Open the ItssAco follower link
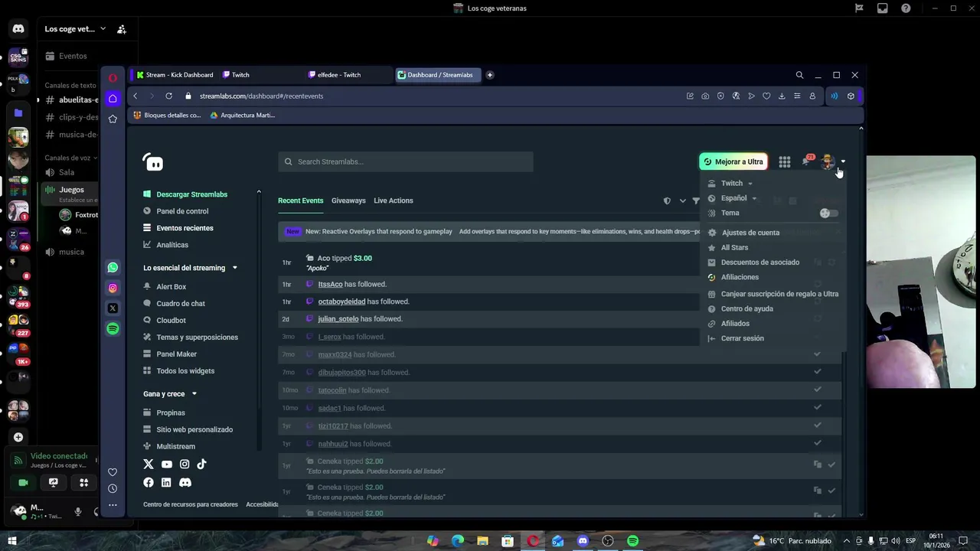The width and height of the screenshot is (980, 551). point(330,284)
